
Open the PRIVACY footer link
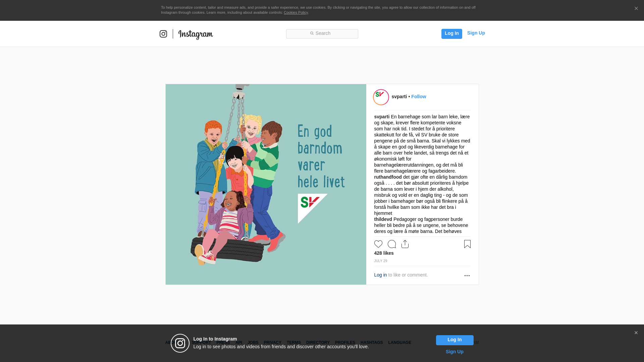coord(272,343)
